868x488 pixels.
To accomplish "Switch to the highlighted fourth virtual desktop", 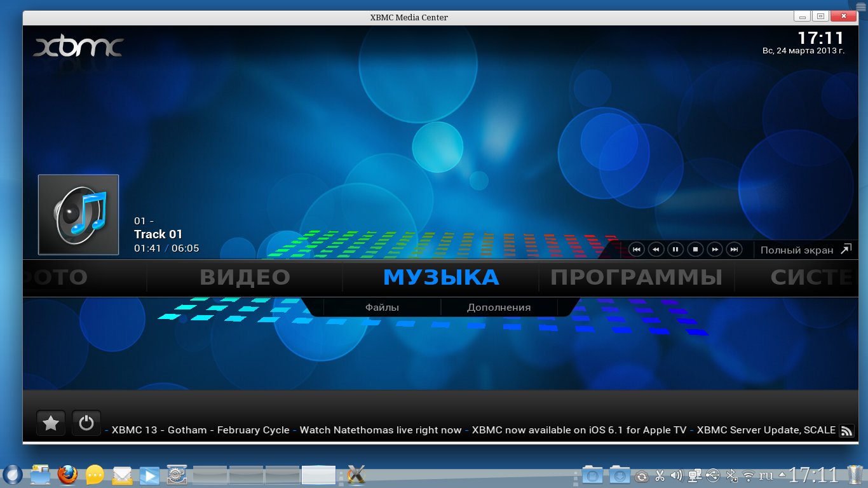I will pos(318,475).
